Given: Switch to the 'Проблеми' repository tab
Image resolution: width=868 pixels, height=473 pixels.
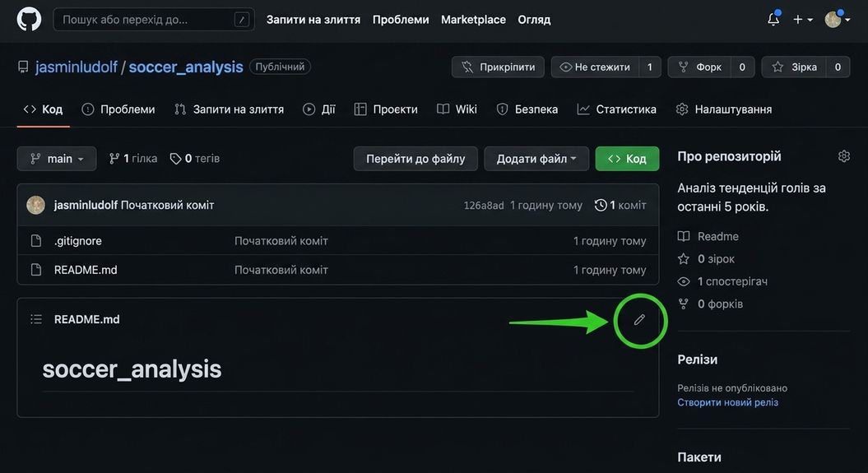Looking at the screenshot, I should tap(118, 109).
